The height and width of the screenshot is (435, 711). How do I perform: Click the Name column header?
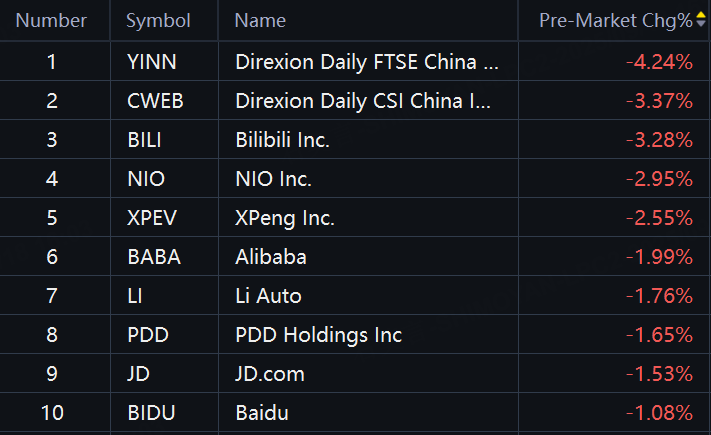tap(260, 20)
